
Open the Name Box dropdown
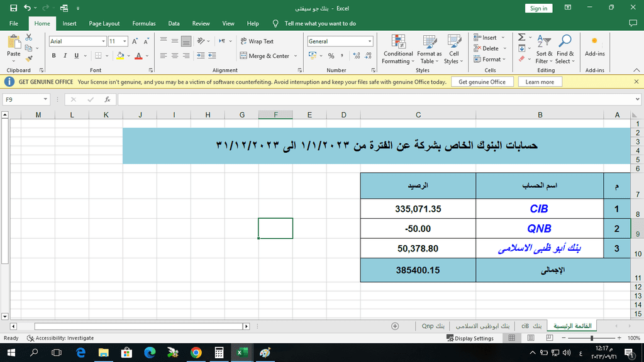coord(45,99)
